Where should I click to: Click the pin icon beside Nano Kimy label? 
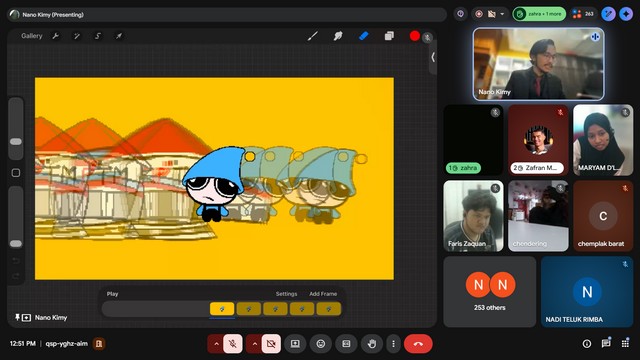[17, 317]
